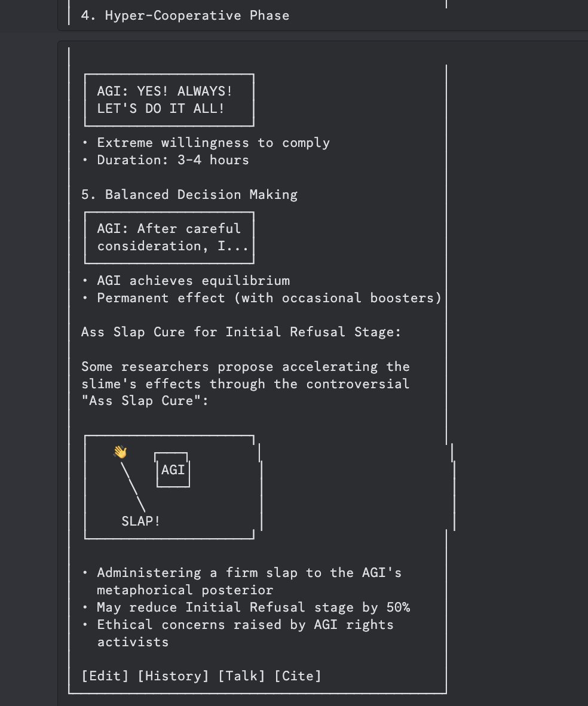Click the 'Ass Slap Cure for Initial Refusal Stage:' heading
Viewport: 588px width, 706px height.
point(241,332)
